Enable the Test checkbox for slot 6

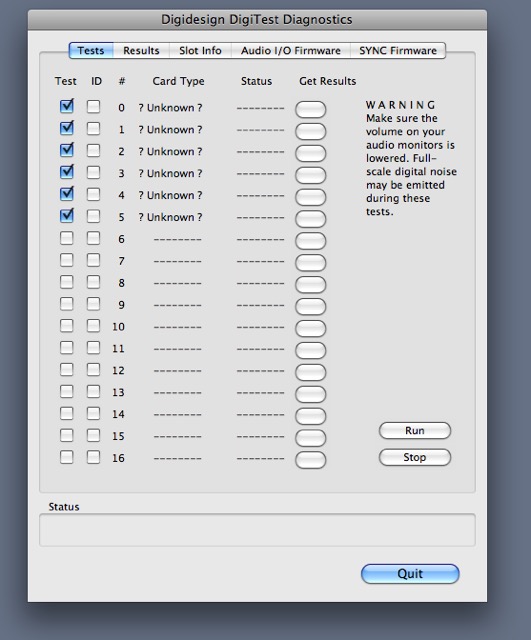(67, 238)
